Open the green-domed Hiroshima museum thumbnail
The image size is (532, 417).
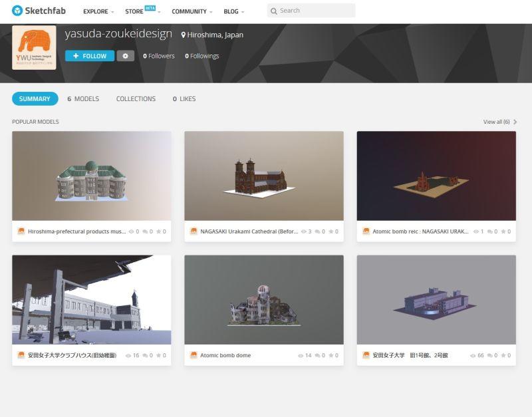[x=92, y=176]
